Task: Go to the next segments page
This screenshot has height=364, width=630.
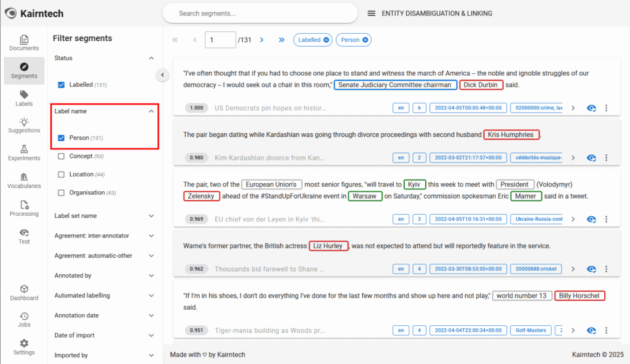Action: click(261, 40)
